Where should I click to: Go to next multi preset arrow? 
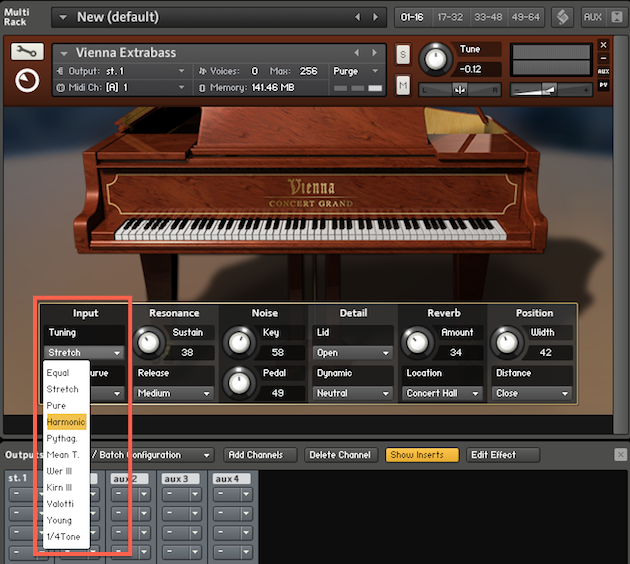[376, 17]
